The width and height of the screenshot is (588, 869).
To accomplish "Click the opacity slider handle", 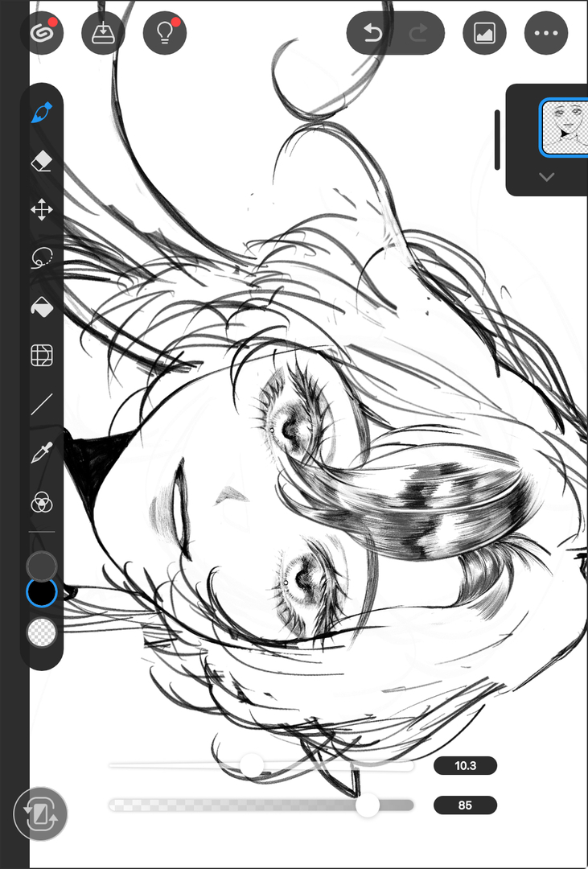I will click(x=368, y=805).
